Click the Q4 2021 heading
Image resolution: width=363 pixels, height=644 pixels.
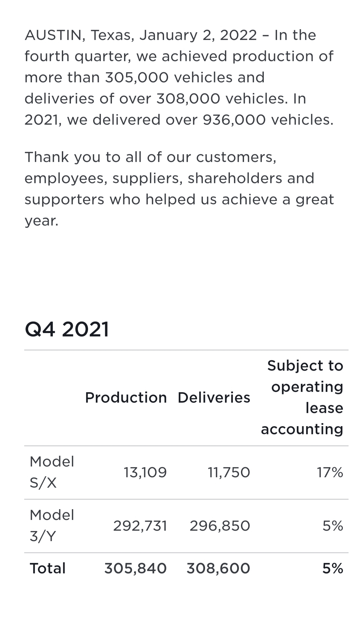tap(67, 329)
